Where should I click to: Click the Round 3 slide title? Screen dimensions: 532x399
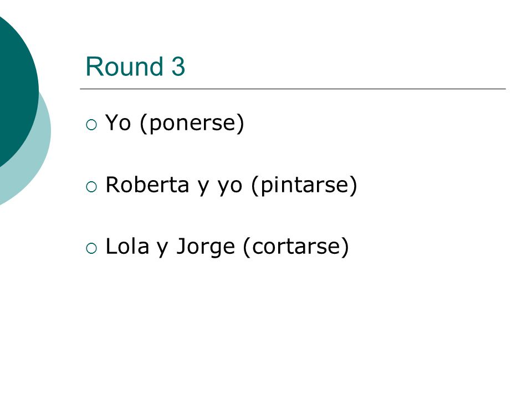[135, 66]
